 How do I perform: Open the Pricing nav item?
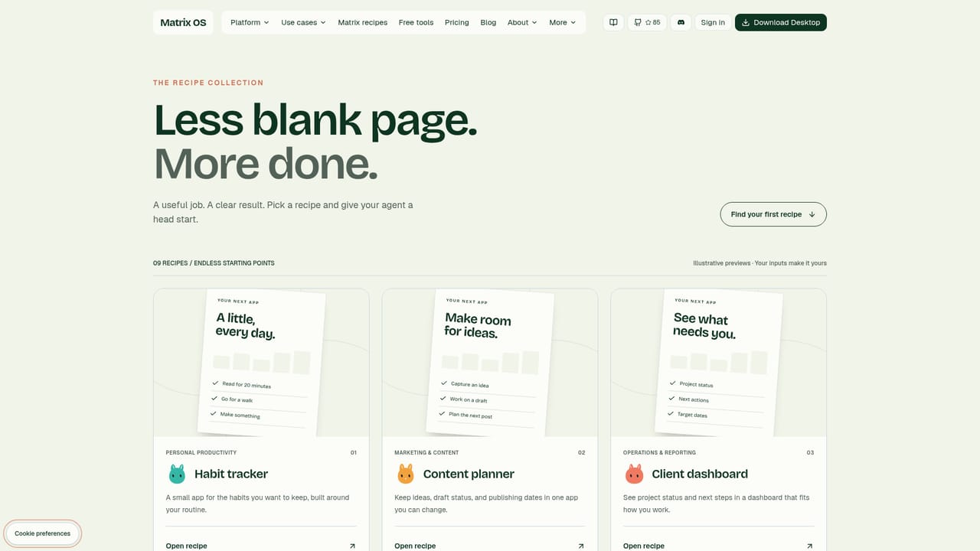click(457, 22)
